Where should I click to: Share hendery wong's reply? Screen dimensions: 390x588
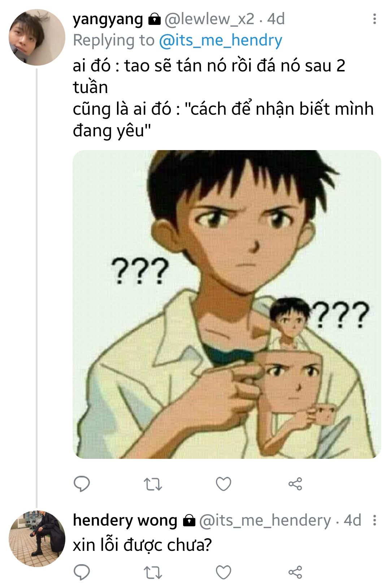tap(295, 572)
